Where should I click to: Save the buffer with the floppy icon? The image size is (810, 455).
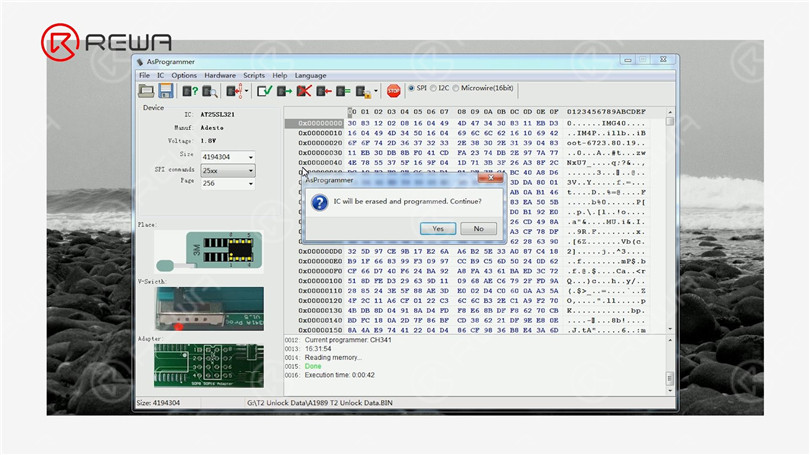coord(165,91)
